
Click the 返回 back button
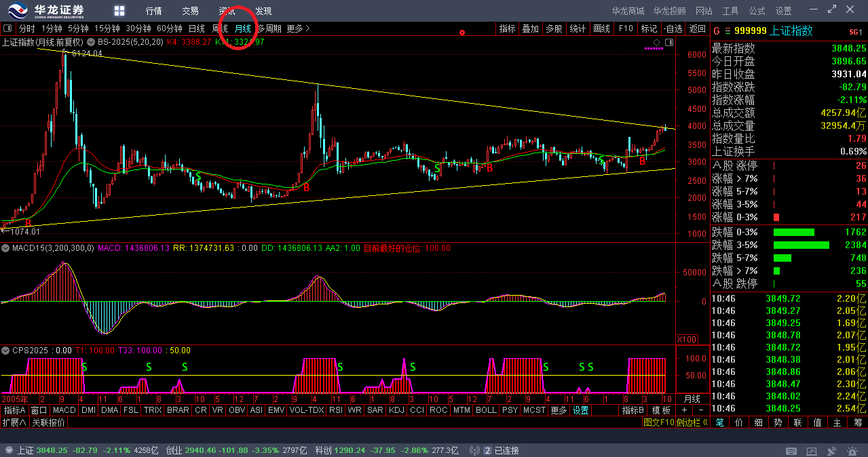coord(698,28)
